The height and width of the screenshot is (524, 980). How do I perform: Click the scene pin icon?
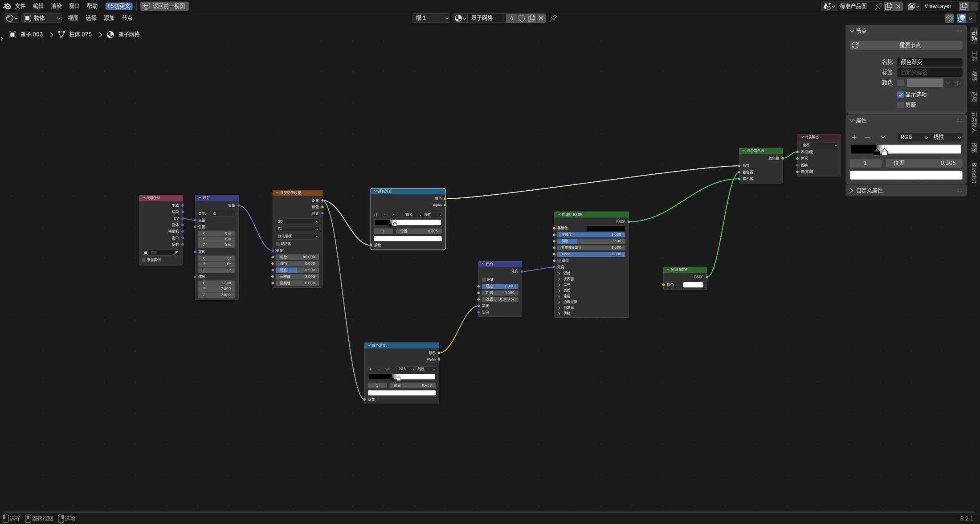pyautogui.click(x=878, y=6)
